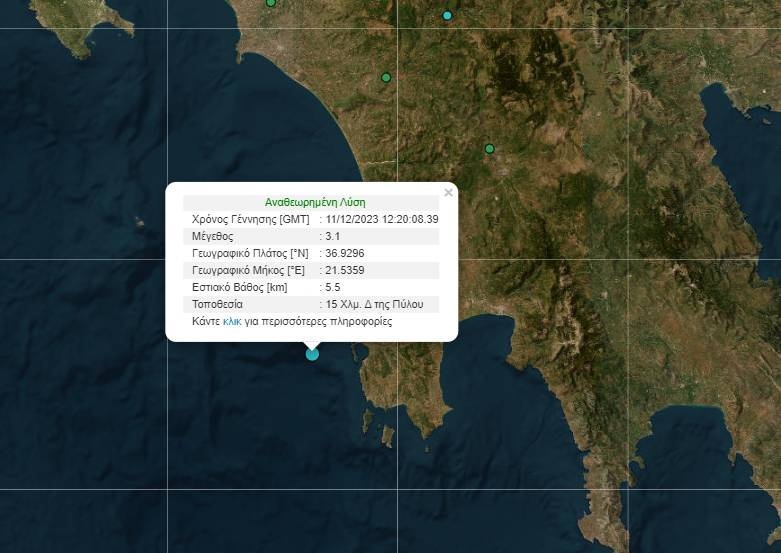Click the 'Τοποθεσία' label in popup
Viewport: 781px width, 553px height.
217,304
